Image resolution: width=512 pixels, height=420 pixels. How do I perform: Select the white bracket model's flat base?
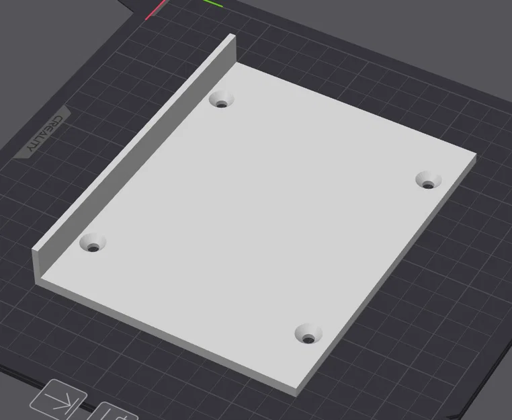258,225
